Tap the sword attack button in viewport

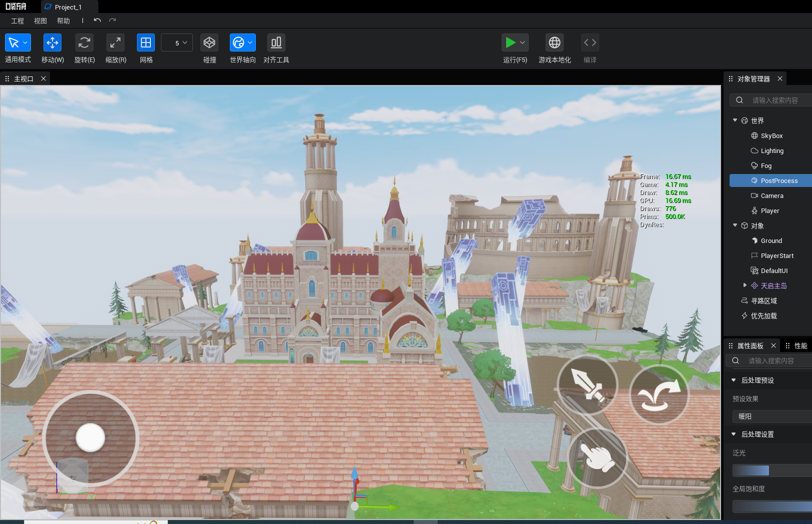click(588, 385)
